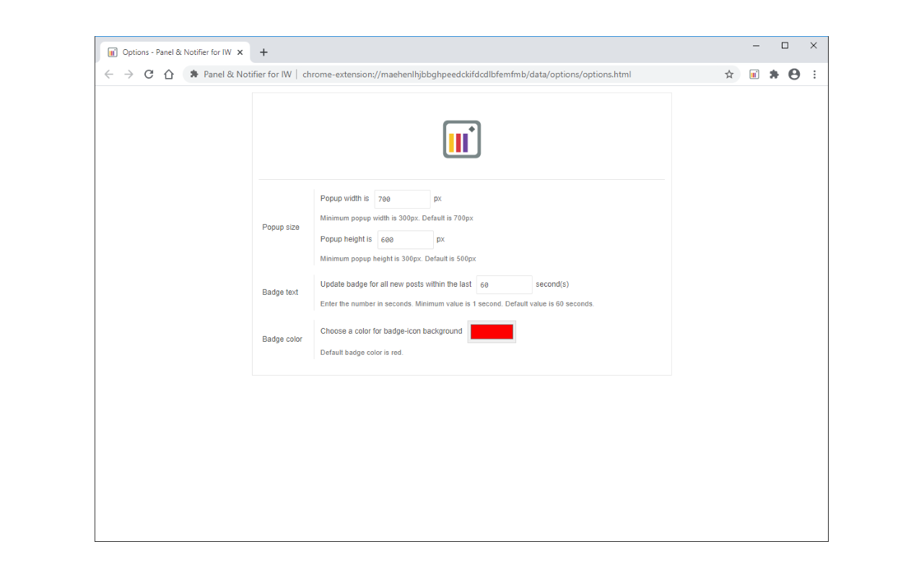The image size is (924, 578).
Task: Focus the badge update seconds input field
Action: click(504, 285)
